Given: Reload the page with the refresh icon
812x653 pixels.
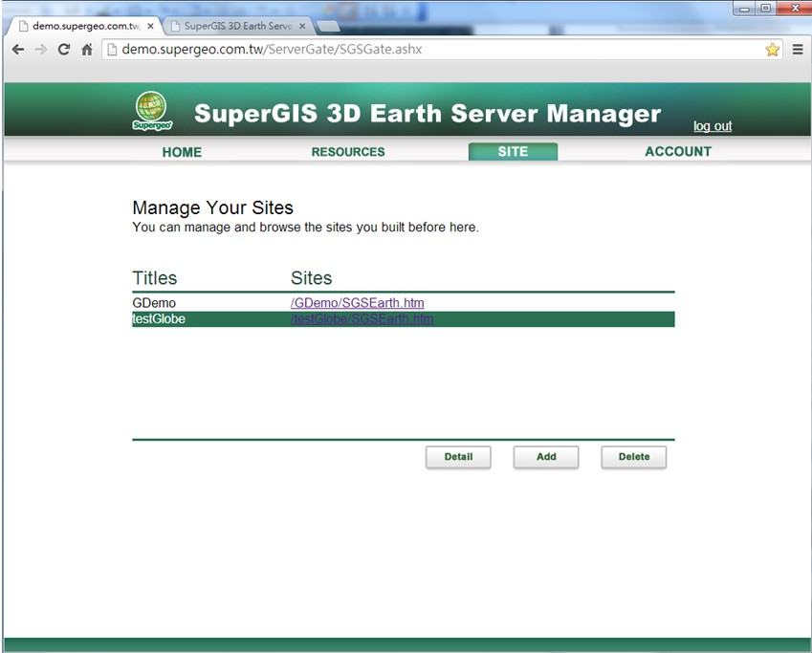Looking at the screenshot, I should 64,50.
